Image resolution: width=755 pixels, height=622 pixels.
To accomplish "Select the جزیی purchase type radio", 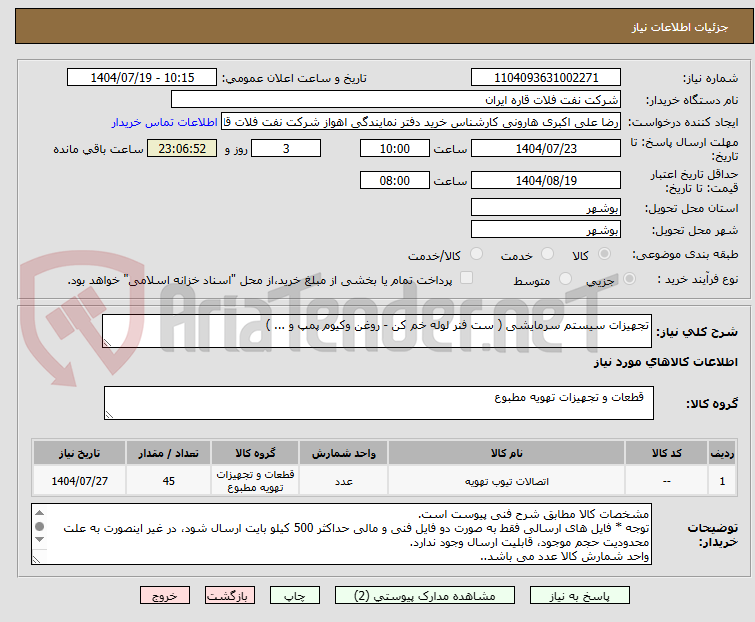I will [629, 279].
